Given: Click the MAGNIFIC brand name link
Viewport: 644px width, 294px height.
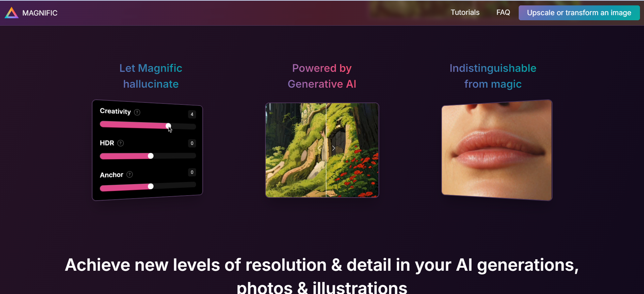Looking at the screenshot, I should click(40, 13).
